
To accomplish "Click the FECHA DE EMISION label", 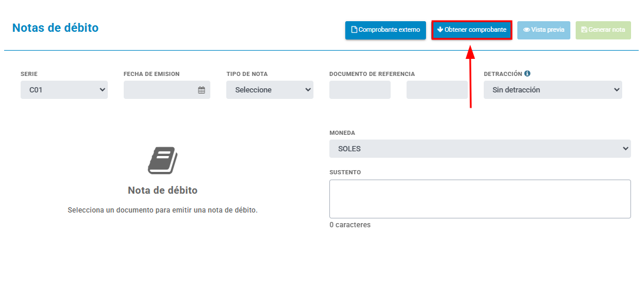I will (151, 74).
